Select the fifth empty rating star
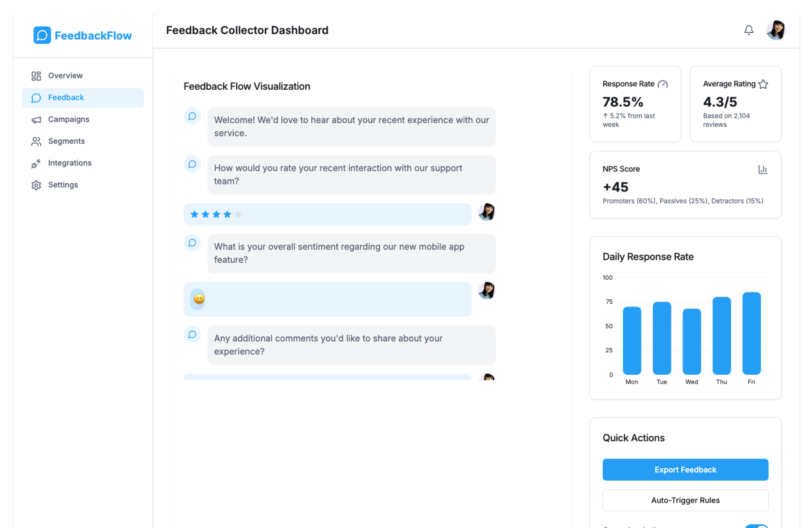The image size is (812, 528). (238, 214)
